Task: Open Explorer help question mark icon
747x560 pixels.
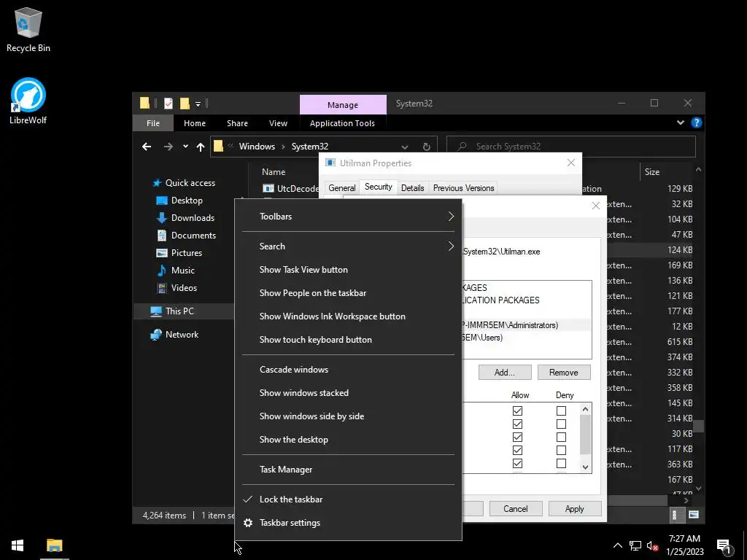Action: pyautogui.click(x=696, y=122)
